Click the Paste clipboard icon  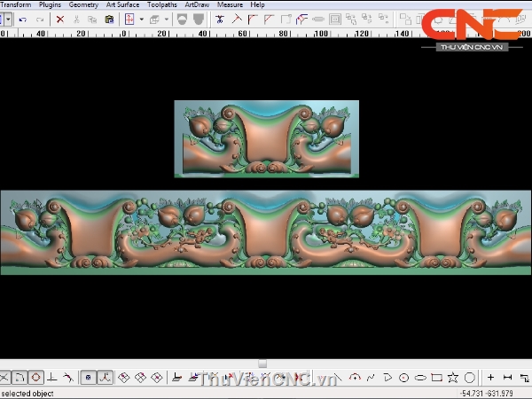109,19
